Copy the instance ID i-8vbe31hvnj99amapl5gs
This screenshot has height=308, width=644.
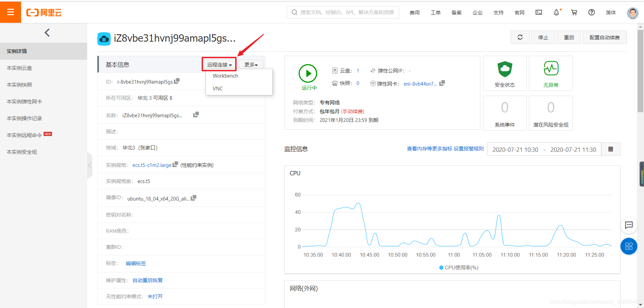177,81
